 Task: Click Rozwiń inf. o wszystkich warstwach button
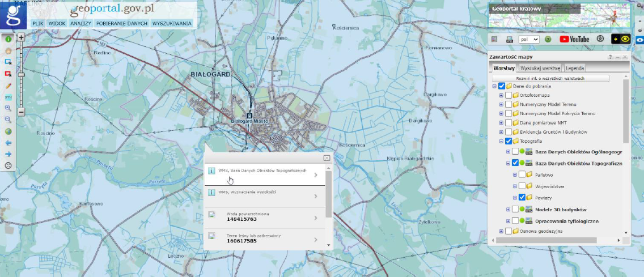[550, 78]
